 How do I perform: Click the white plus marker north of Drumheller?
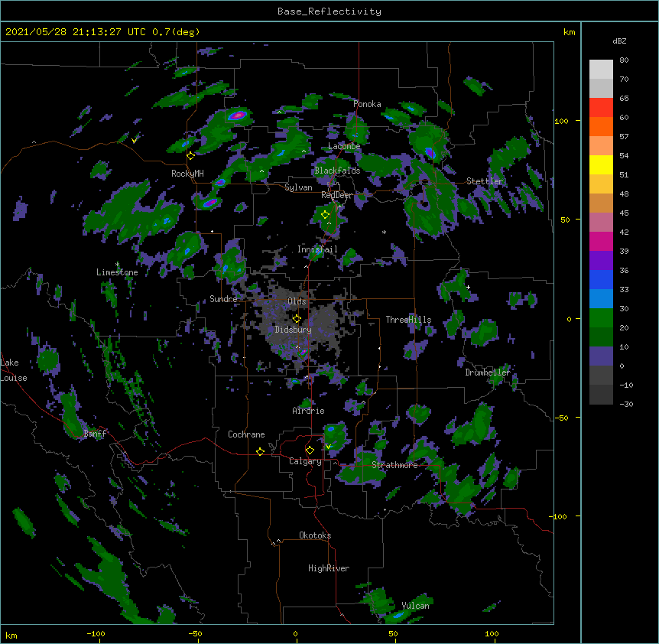click(468, 287)
